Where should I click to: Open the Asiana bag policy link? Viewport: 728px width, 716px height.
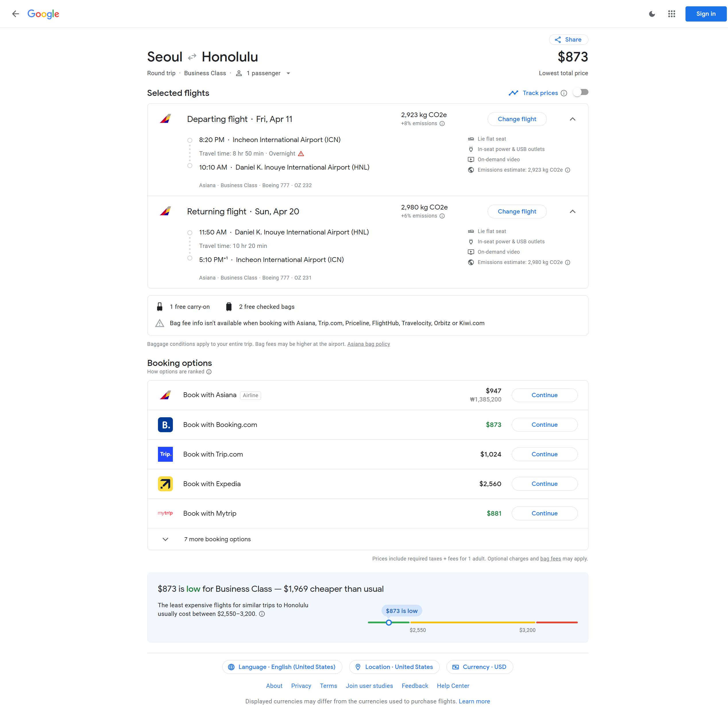(x=368, y=344)
